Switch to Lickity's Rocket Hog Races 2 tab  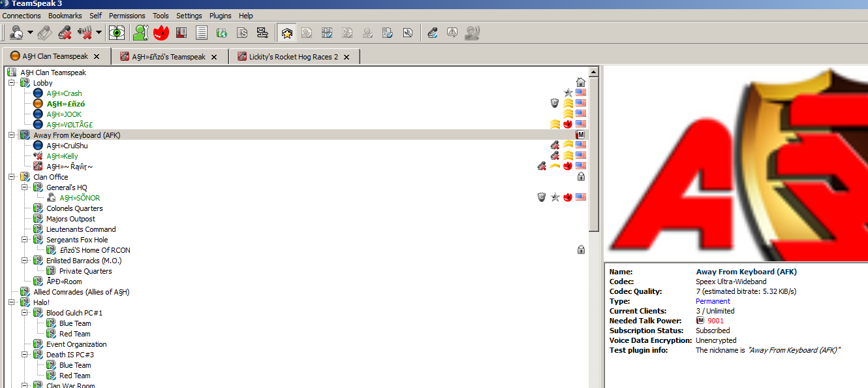(294, 57)
